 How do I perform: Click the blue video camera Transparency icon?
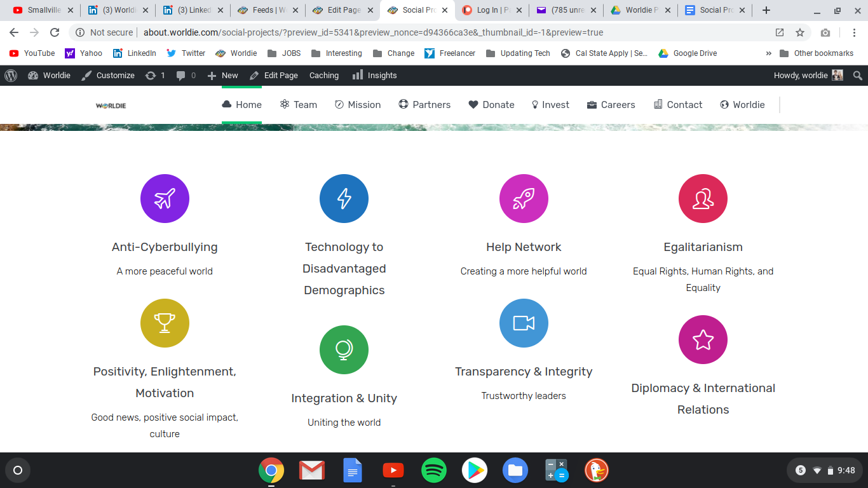click(524, 323)
